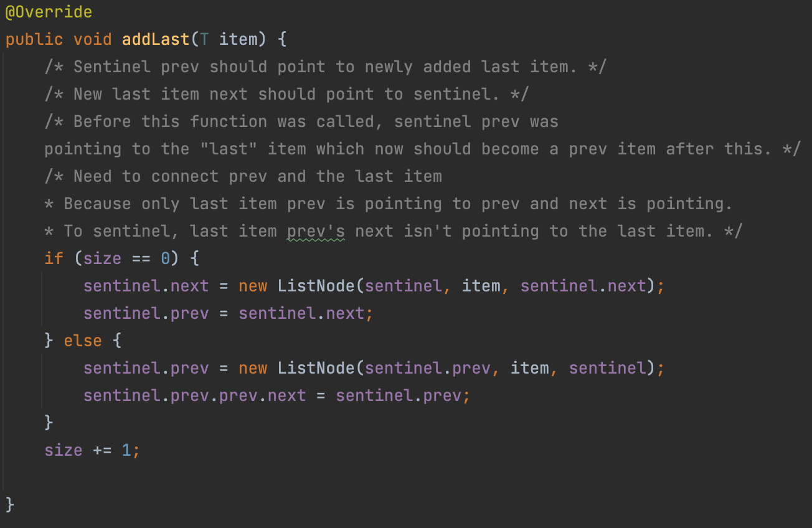This screenshot has height=528, width=812.
Task: Click the addLast method name
Action: [x=156, y=39]
